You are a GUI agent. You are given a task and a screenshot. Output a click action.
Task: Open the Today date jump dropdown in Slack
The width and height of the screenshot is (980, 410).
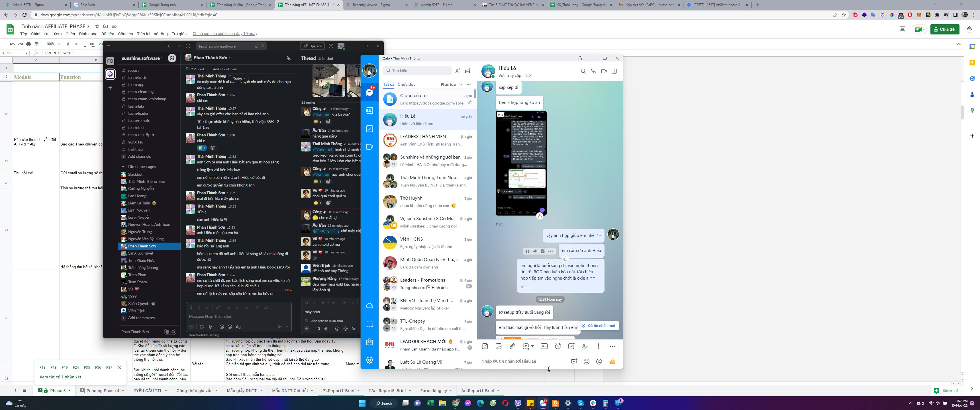[239, 79]
